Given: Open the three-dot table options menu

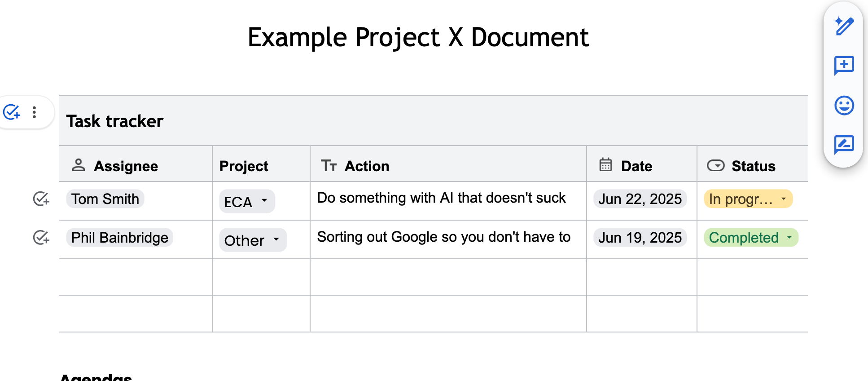Looking at the screenshot, I should pos(35,112).
